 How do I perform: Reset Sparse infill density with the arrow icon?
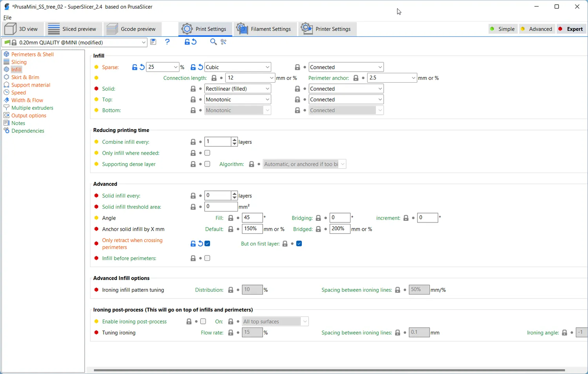[x=142, y=67]
